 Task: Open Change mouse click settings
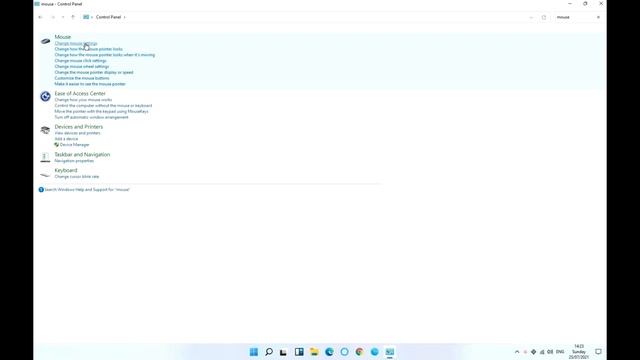click(x=80, y=60)
